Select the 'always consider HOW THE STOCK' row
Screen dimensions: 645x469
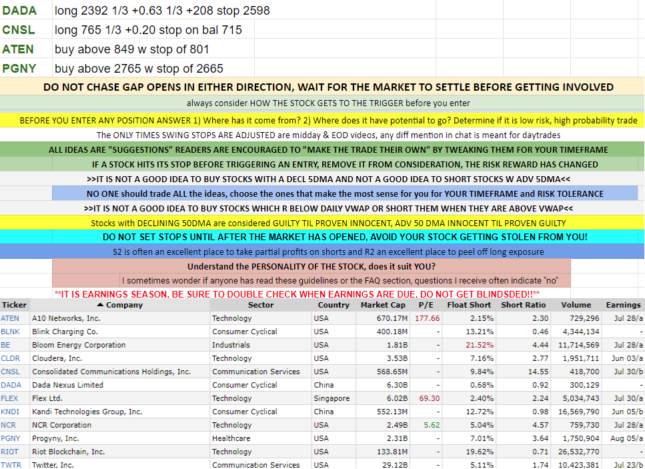point(322,103)
